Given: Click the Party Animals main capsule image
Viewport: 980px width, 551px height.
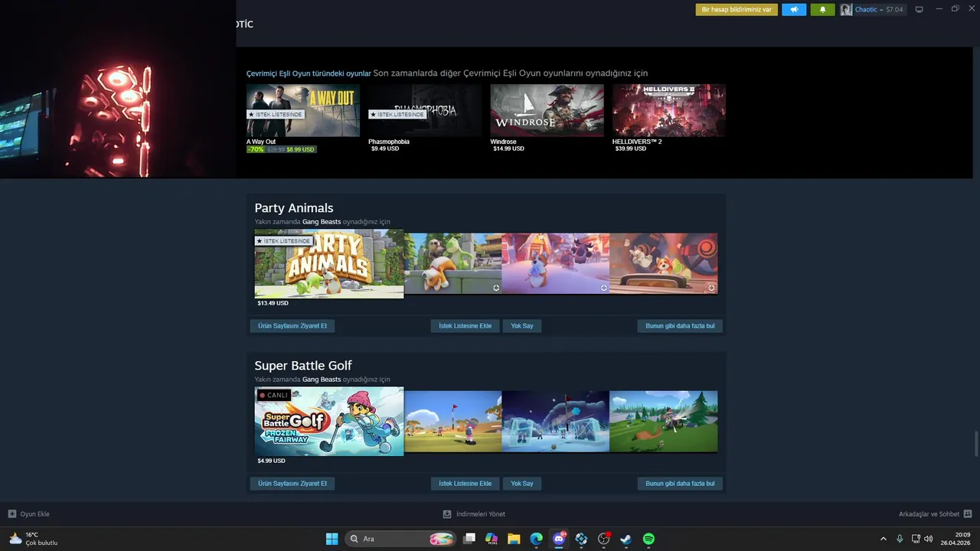Looking at the screenshot, I should [x=329, y=264].
